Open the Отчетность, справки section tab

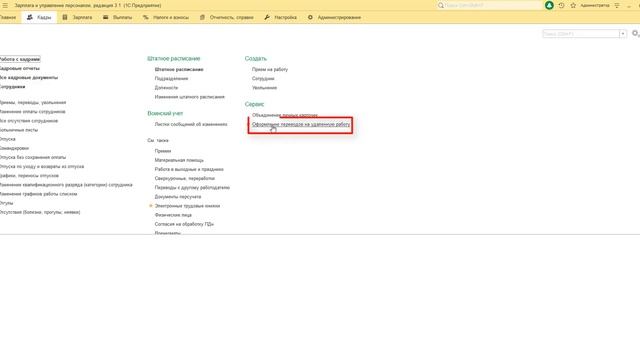click(227, 18)
